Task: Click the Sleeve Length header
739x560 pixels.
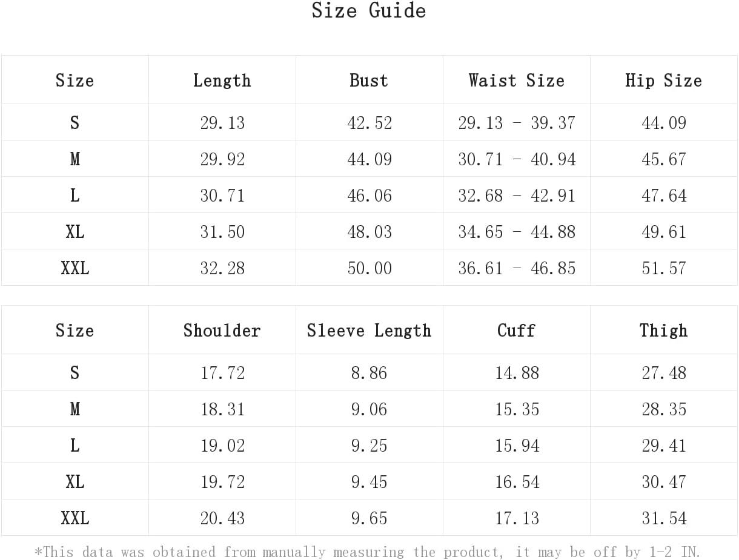Action: pyautogui.click(x=369, y=330)
